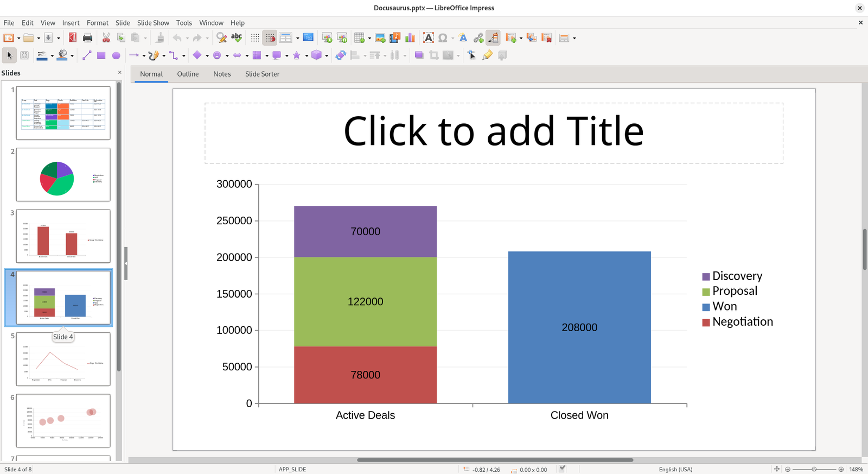Click the Delete Slide icon
Screen dimensions: 868x474
click(547, 37)
